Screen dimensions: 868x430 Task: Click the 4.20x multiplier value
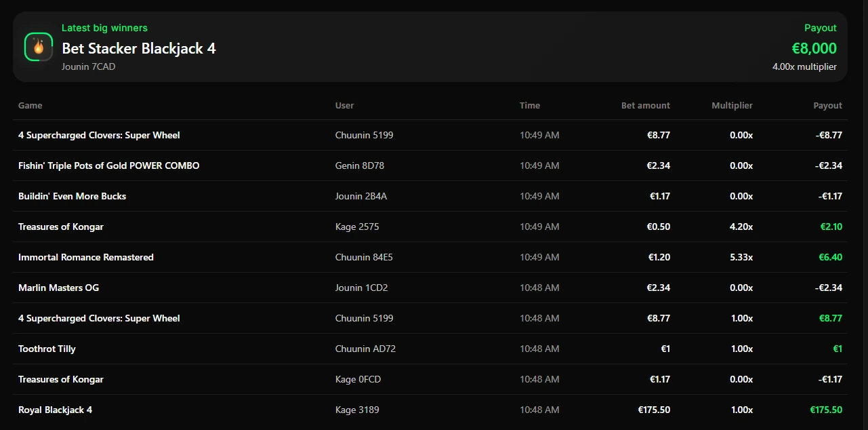[x=741, y=227]
